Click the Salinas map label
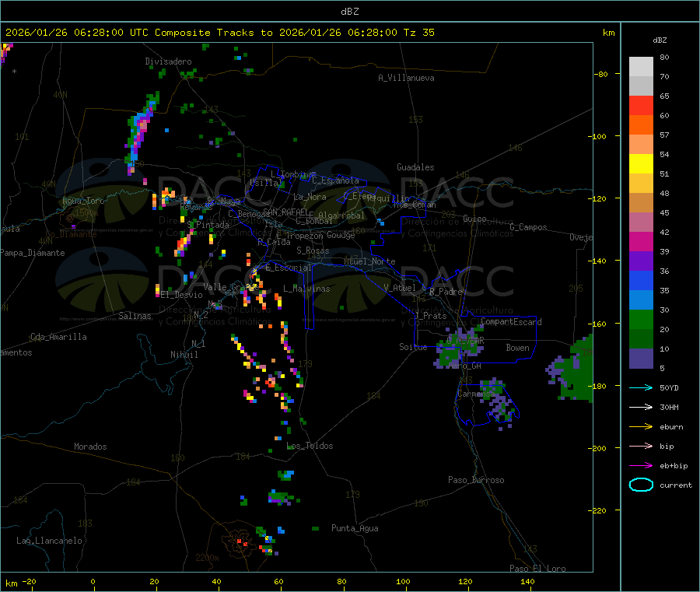The image size is (700, 592). pyautogui.click(x=135, y=316)
